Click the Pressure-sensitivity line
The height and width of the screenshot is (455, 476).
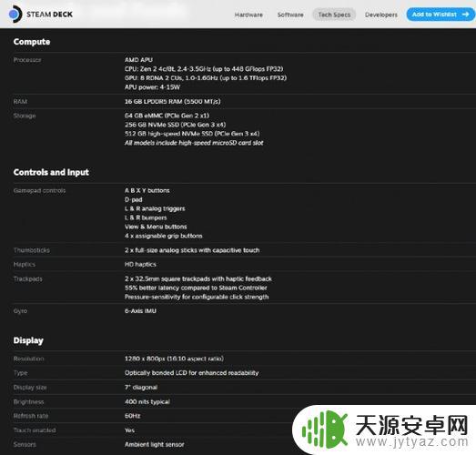pos(197,297)
